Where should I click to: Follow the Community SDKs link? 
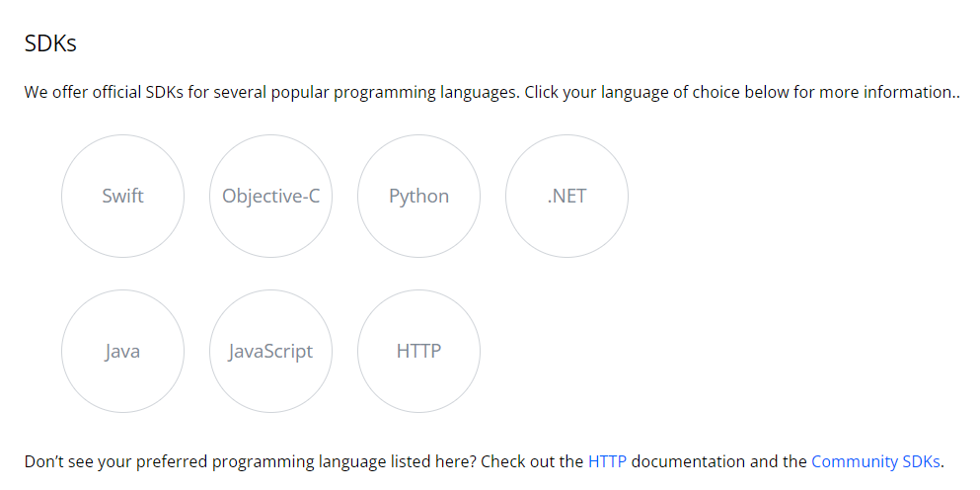click(875, 461)
